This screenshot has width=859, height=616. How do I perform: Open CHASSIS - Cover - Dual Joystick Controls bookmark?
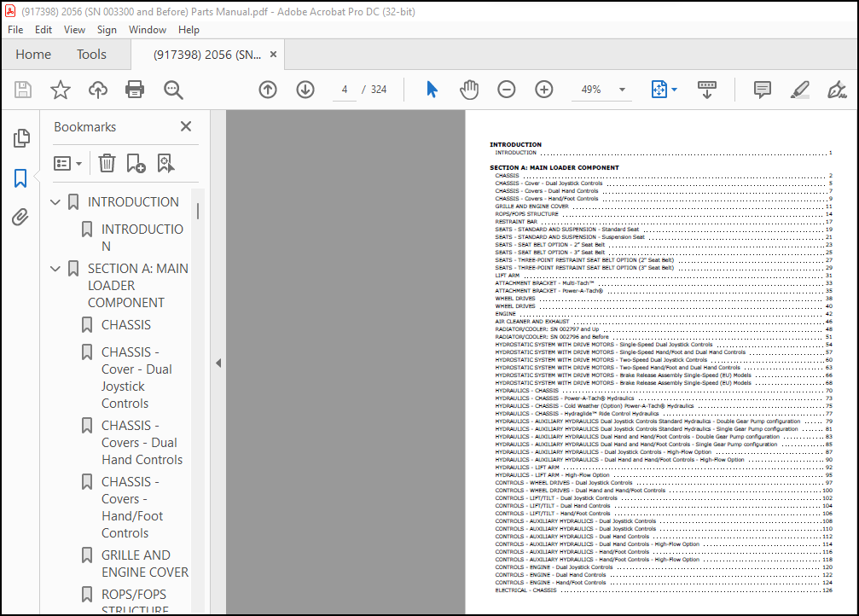click(x=137, y=378)
